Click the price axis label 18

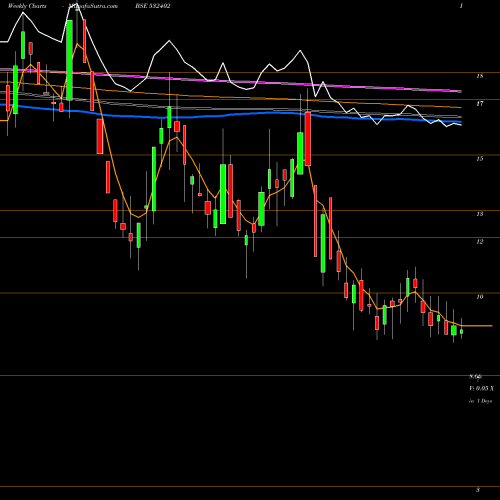(x=480, y=76)
